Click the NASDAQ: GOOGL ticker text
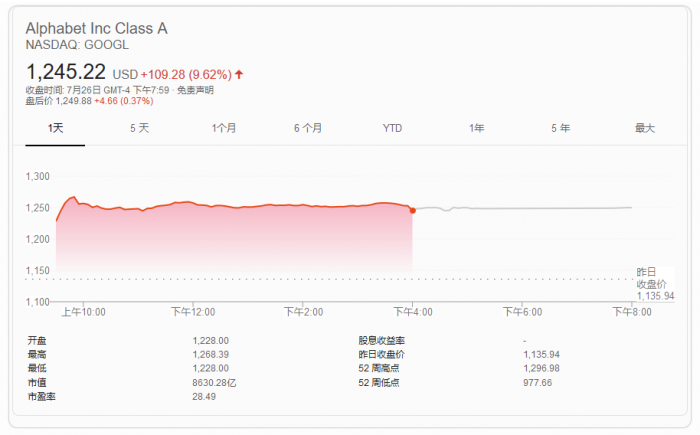Screen dimensions: 700x435 (x=77, y=45)
